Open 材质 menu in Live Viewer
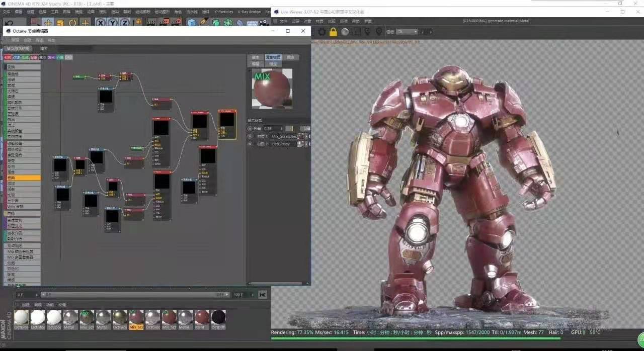The width and height of the screenshot is (644, 351). point(319,21)
